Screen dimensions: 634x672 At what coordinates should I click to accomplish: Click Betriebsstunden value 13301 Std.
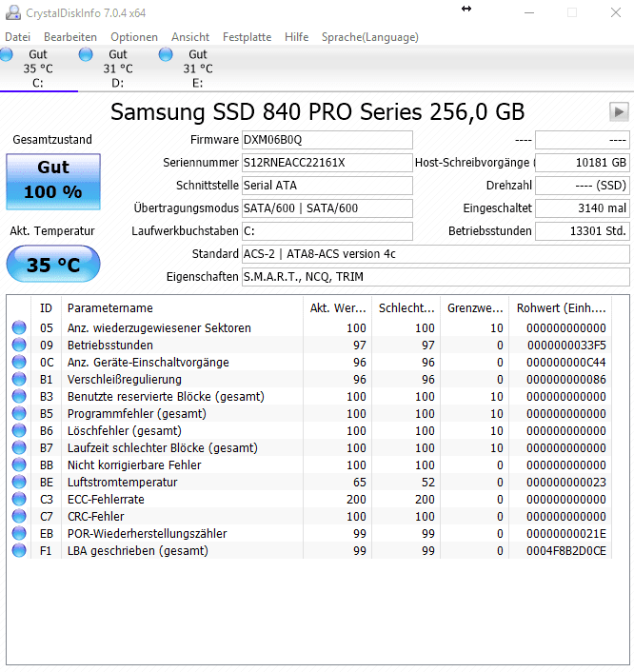tap(583, 231)
